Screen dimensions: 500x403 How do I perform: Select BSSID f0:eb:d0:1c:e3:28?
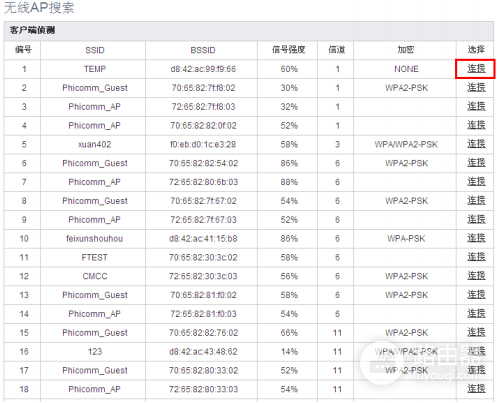coord(203,144)
